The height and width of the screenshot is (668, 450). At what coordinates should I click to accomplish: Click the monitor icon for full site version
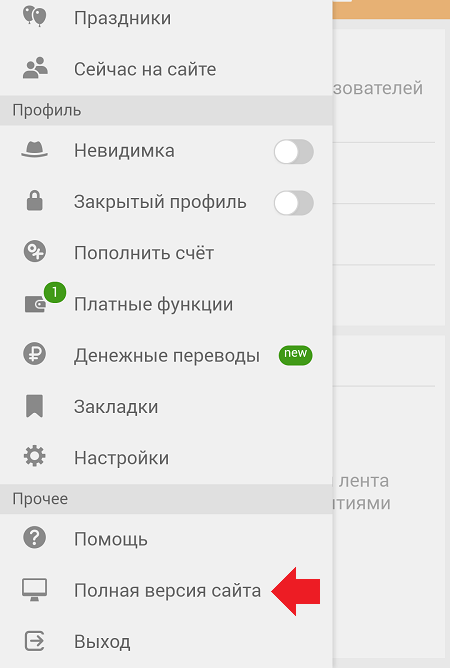coord(35,590)
